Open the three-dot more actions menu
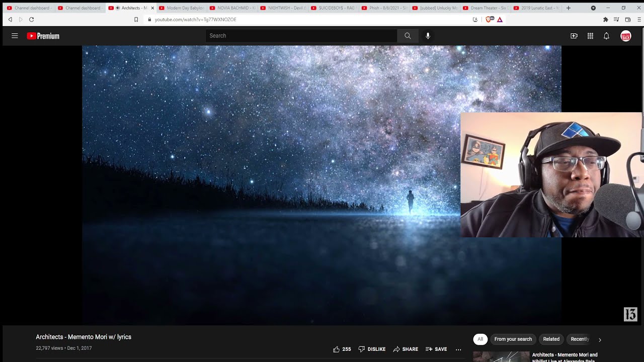This screenshot has width=644, height=362. (x=458, y=349)
